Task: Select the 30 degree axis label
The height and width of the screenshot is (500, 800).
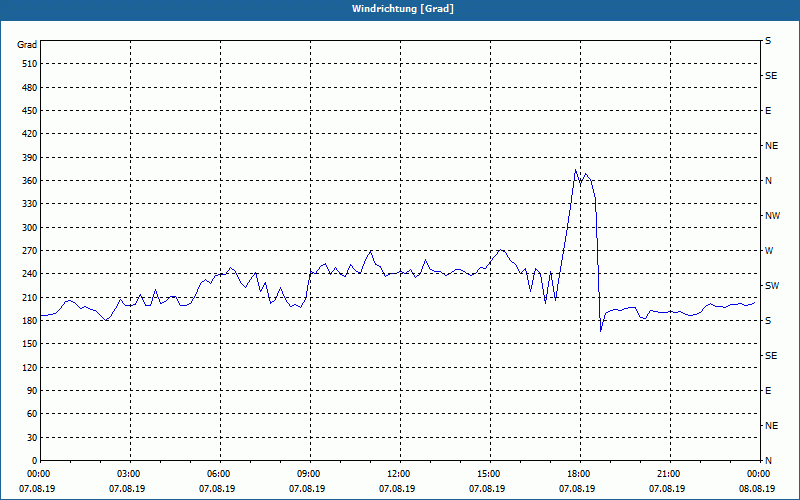Action: tap(32, 438)
